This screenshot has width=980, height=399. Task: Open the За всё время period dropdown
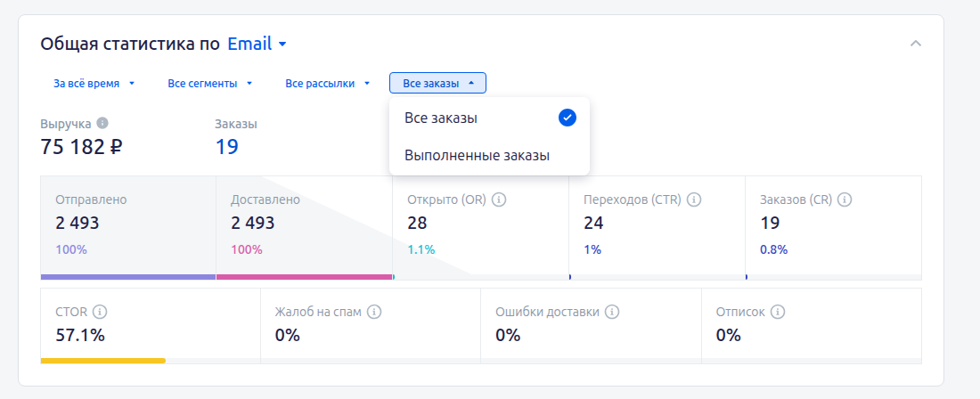pos(94,83)
